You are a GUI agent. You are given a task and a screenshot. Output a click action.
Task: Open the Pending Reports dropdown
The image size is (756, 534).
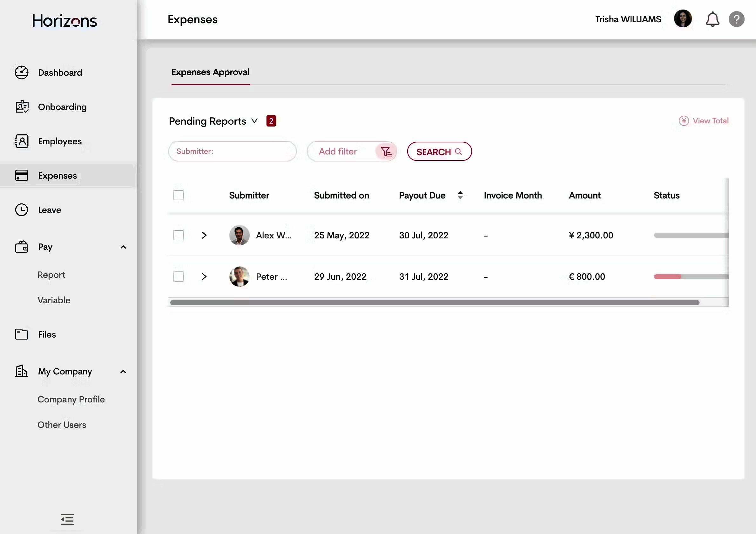tap(254, 121)
